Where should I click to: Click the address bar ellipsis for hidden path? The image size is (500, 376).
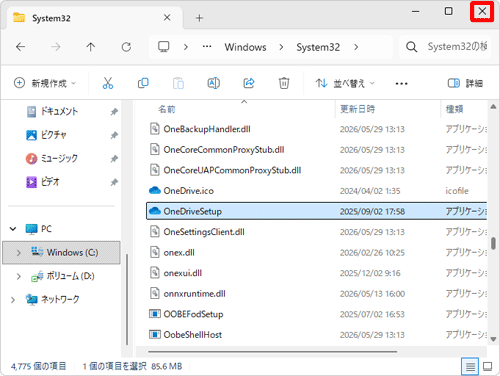click(207, 47)
